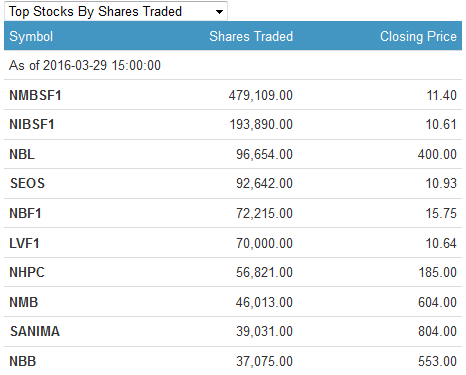Image resolution: width=466 pixels, height=375 pixels.
Task: Open the NIBSF1 stock symbol
Action: click(x=32, y=124)
